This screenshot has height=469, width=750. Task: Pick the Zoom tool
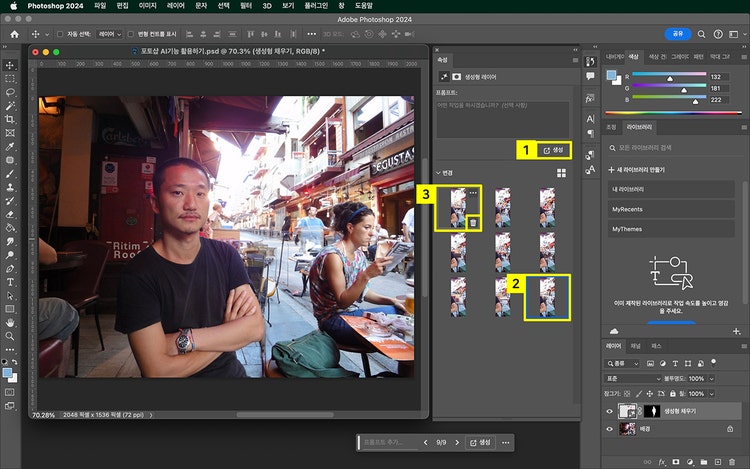point(10,337)
